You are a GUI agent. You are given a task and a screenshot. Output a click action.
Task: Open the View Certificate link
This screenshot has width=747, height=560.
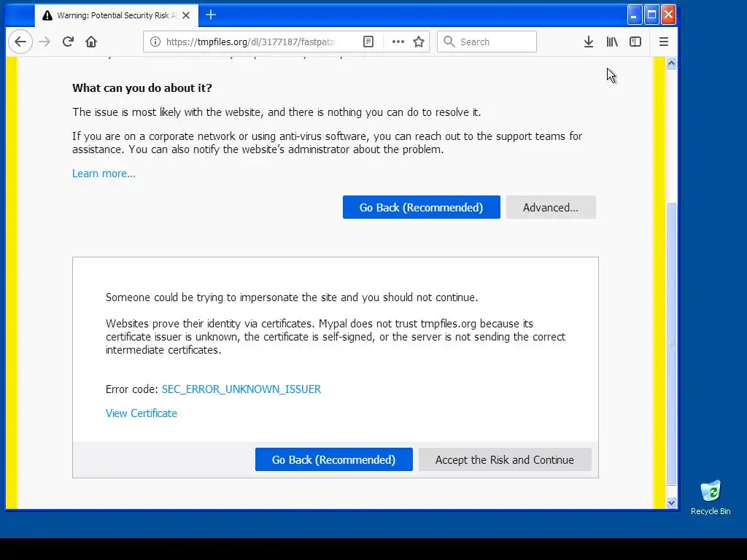click(142, 413)
